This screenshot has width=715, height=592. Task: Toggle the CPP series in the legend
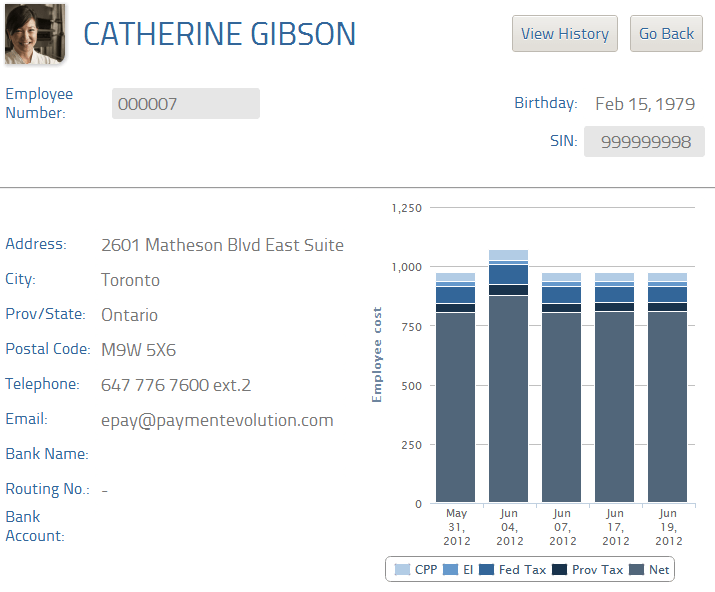pyautogui.click(x=415, y=570)
